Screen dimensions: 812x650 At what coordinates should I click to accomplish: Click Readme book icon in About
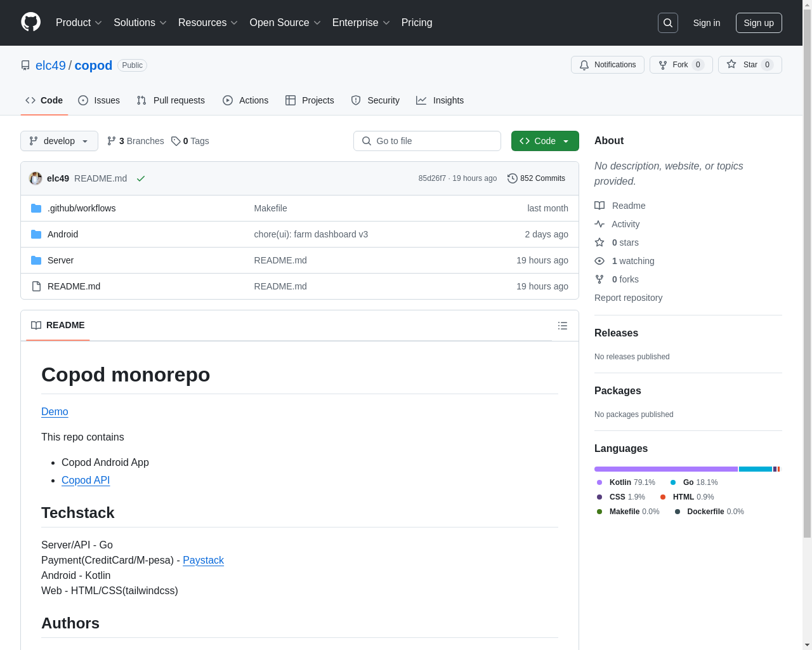(599, 206)
